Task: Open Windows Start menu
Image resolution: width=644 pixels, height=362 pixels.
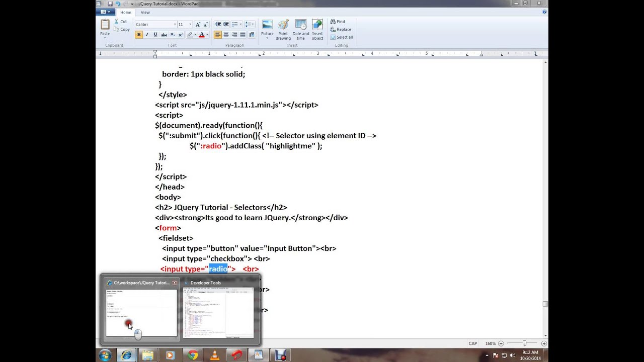Action: pos(105,355)
